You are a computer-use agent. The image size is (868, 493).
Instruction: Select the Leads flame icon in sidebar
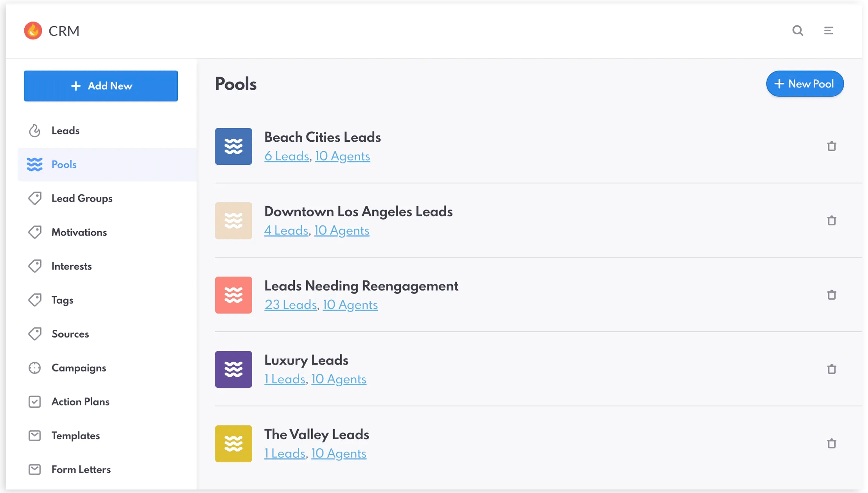coord(35,130)
